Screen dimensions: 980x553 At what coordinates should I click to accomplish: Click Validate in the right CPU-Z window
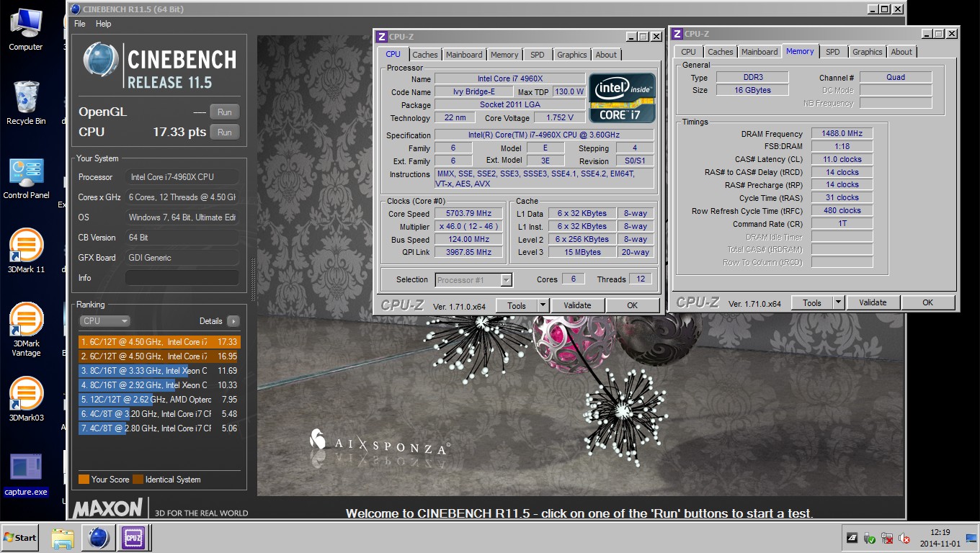click(x=873, y=302)
